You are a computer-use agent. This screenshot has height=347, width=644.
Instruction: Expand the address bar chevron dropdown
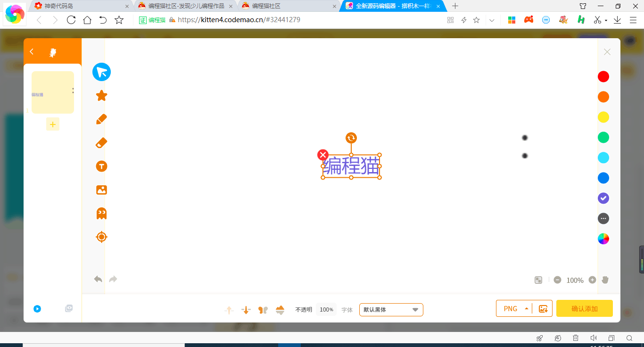(x=492, y=20)
